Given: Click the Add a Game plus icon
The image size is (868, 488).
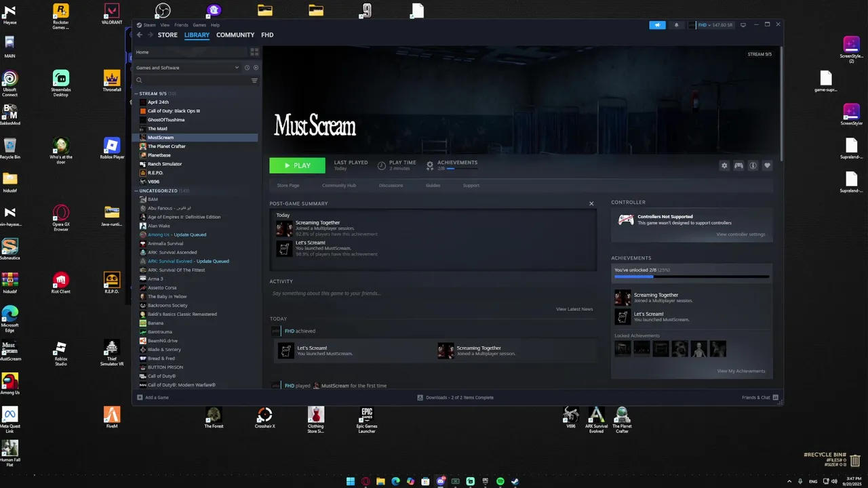Looking at the screenshot, I should point(140,397).
